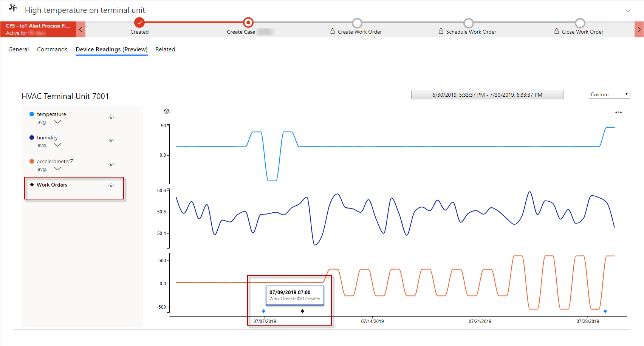This screenshot has width=644, height=346.
Task: Open the Custom time range dropdown
Action: (609, 94)
